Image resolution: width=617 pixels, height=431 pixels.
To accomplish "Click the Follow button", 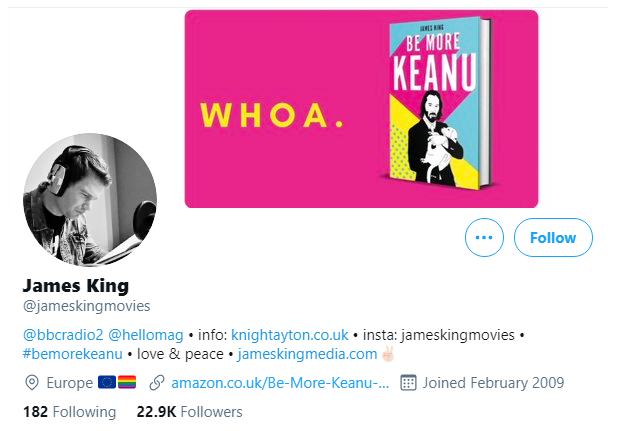I will [553, 238].
